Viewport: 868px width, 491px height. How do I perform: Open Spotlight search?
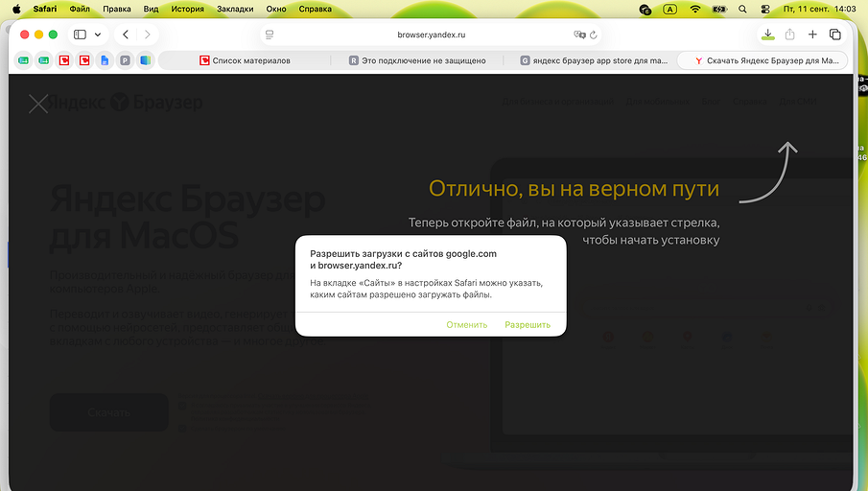coord(743,9)
